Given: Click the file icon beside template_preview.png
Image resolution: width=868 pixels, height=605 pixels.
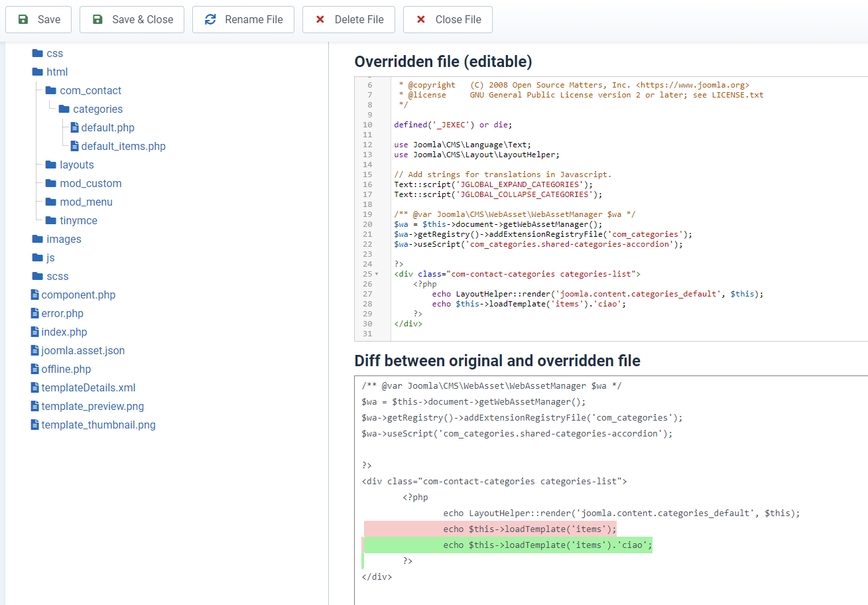Looking at the screenshot, I should point(34,406).
